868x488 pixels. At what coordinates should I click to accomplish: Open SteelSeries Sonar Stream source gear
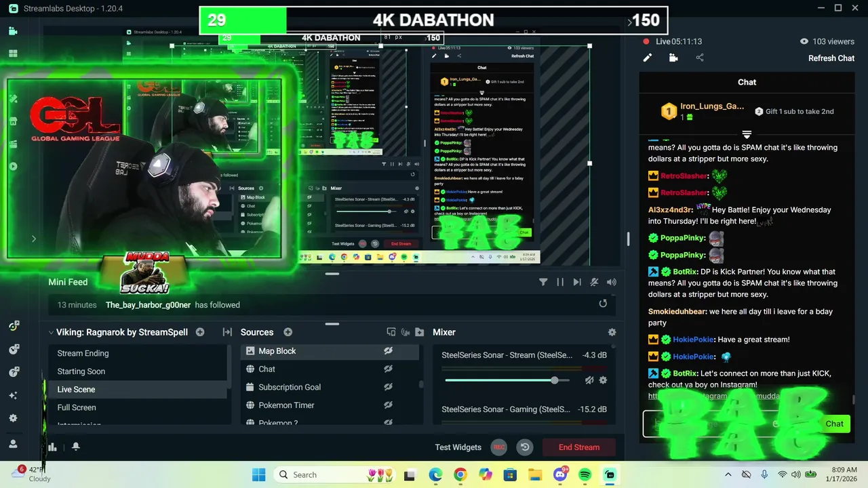[x=603, y=380]
